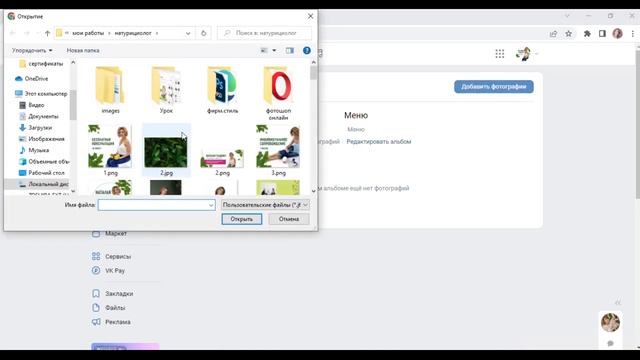The width and height of the screenshot is (640, 360).
Task: Open the chat avatar at bottom right
Action: [x=610, y=322]
